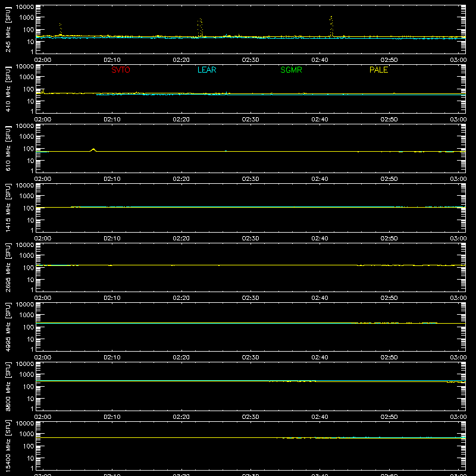This screenshot has width=476, height=476.
Task: Click the 02:40 time label under the 8800 MHz plot
Action: click(x=320, y=417)
